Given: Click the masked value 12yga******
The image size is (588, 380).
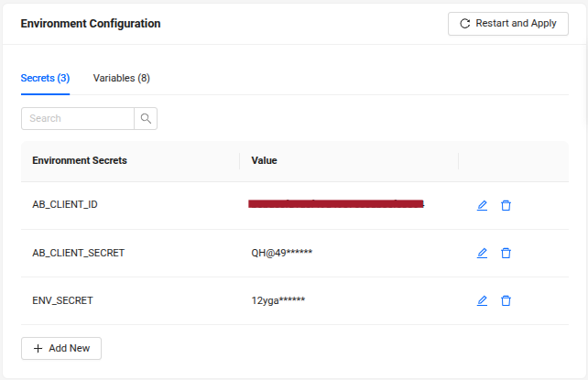Looking at the screenshot, I should pyautogui.click(x=278, y=300).
